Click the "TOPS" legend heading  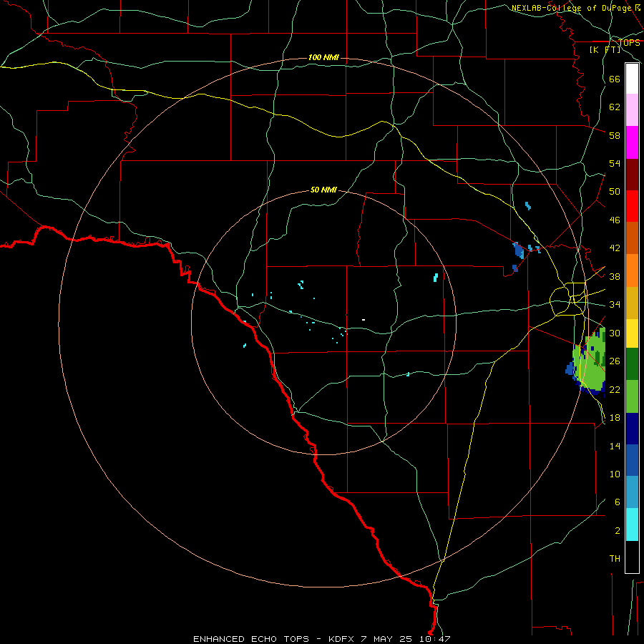[x=629, y=43]
